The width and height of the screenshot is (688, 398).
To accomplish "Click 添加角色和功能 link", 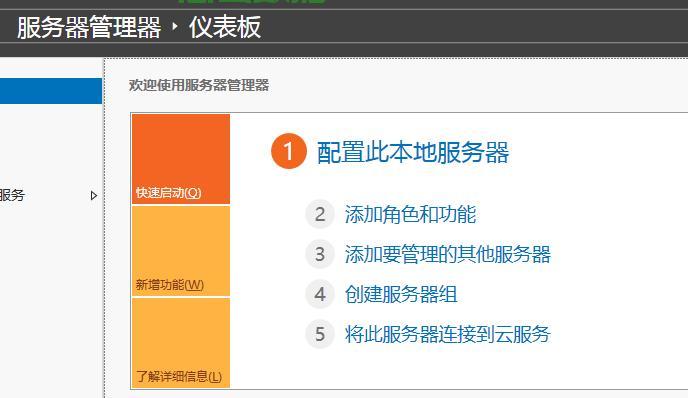I will pyautogui.click(x=410, y=215).
